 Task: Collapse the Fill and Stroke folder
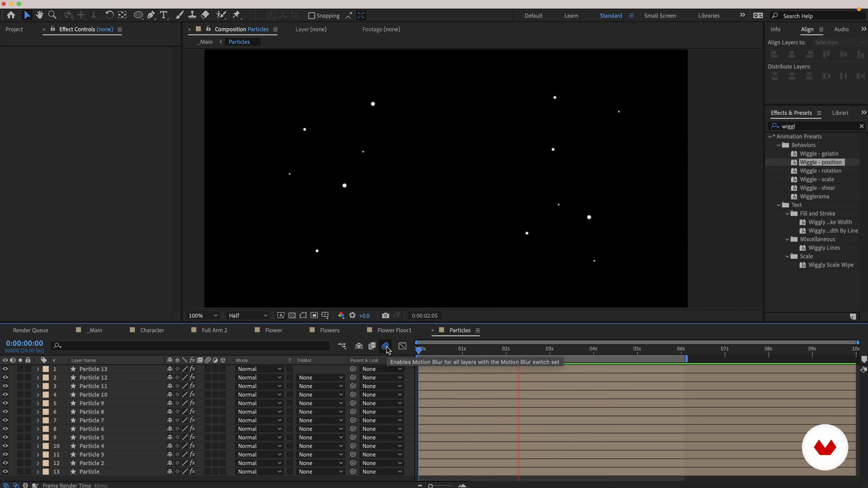click(x=787, y=213)
